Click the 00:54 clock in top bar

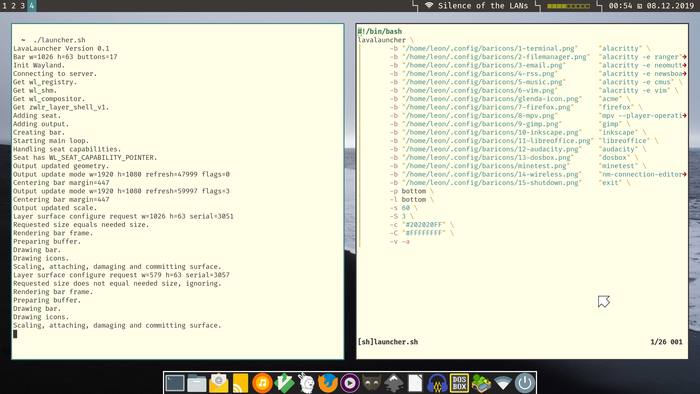pyautogui.click(x=621, y=5)
